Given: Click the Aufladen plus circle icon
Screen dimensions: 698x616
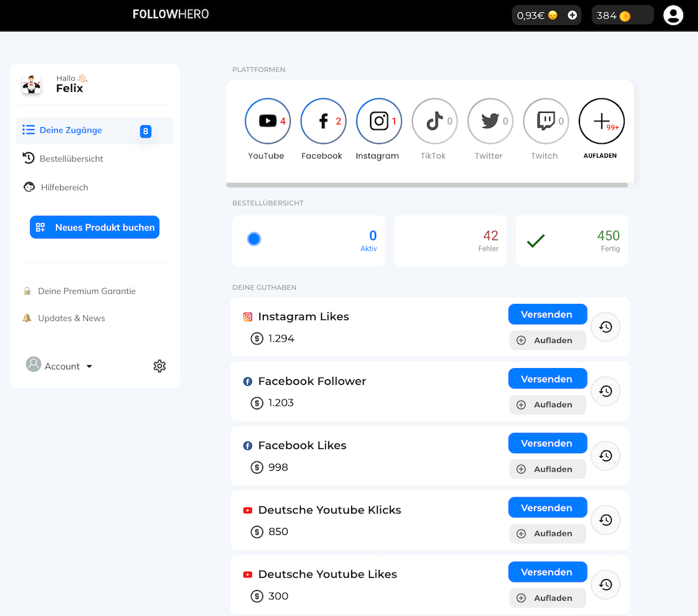Looking at the screenshot, I should pyautogui.click(x=601, y=121).
